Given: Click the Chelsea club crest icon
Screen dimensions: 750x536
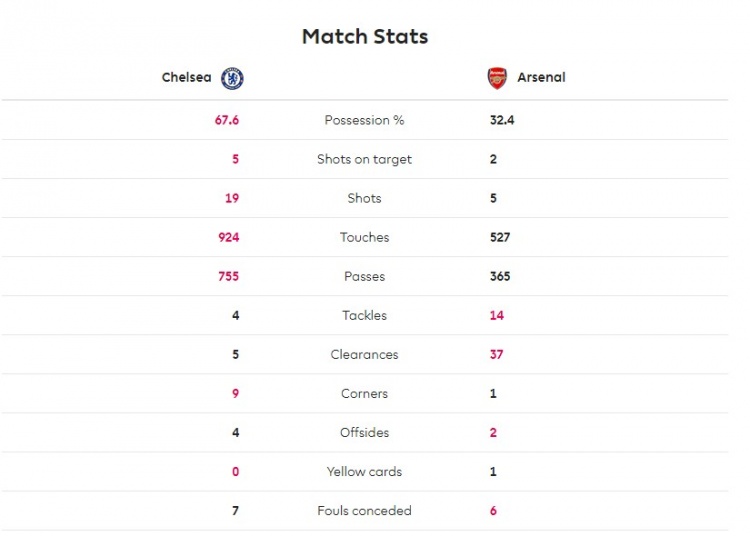Looking at the screenshot, I should point(232,78).
